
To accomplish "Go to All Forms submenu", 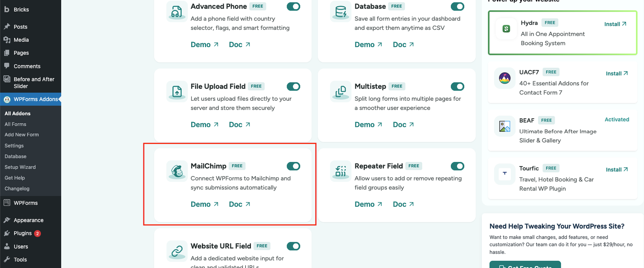I will point(15,124).
